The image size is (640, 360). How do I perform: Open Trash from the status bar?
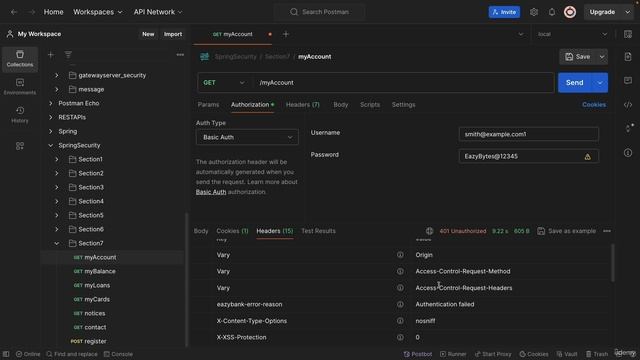pos(597,354)
